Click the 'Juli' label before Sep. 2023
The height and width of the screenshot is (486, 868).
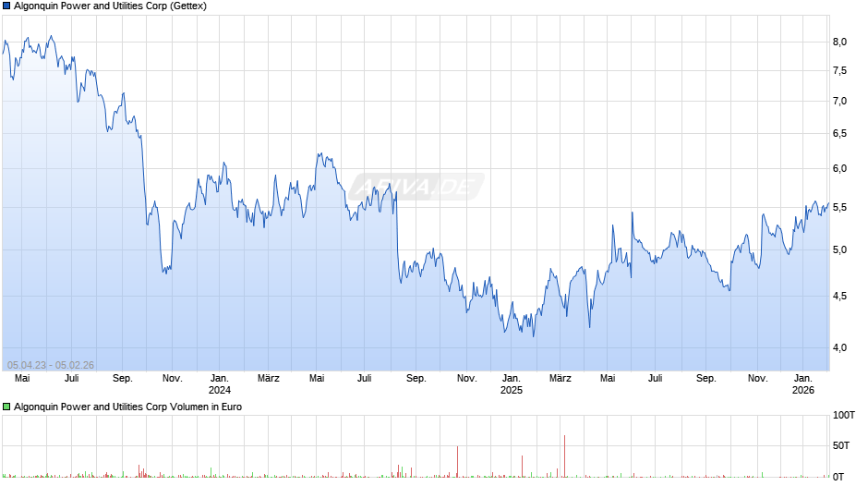point(71,379)
